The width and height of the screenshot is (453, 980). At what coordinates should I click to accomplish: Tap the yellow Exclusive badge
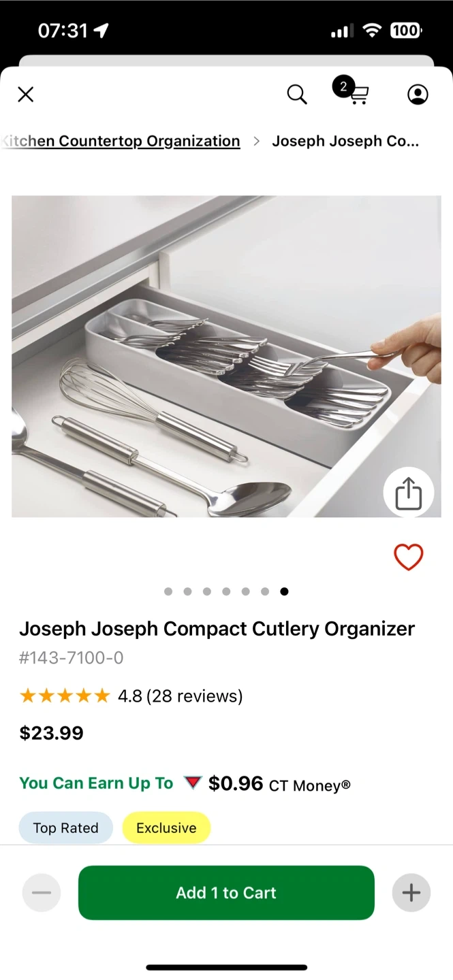[x=166, y=828]
